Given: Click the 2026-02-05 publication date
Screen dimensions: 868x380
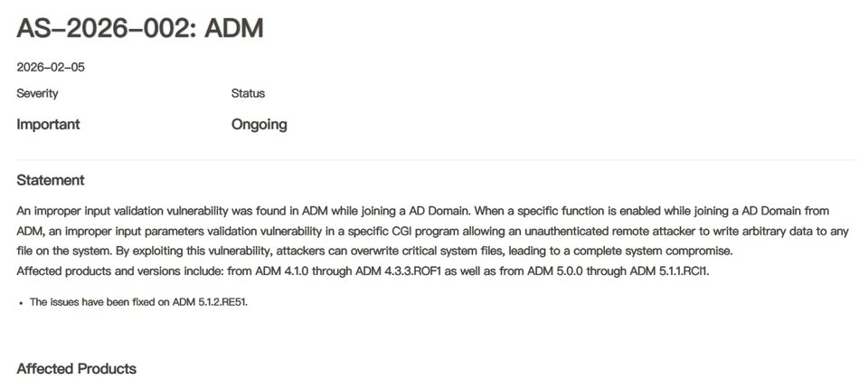Looking at the screenshot, I should pyautogui.click(x=51, y=67).
